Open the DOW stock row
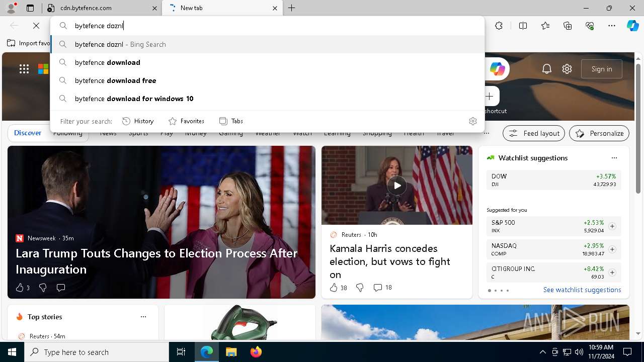This screenshot has height=362, width=644. [x=553, y=180]
